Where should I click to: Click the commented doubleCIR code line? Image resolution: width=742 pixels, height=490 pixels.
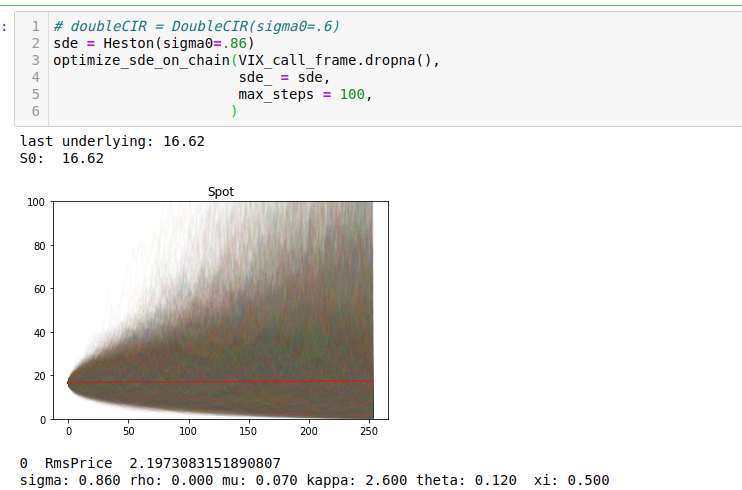[196, 26]
